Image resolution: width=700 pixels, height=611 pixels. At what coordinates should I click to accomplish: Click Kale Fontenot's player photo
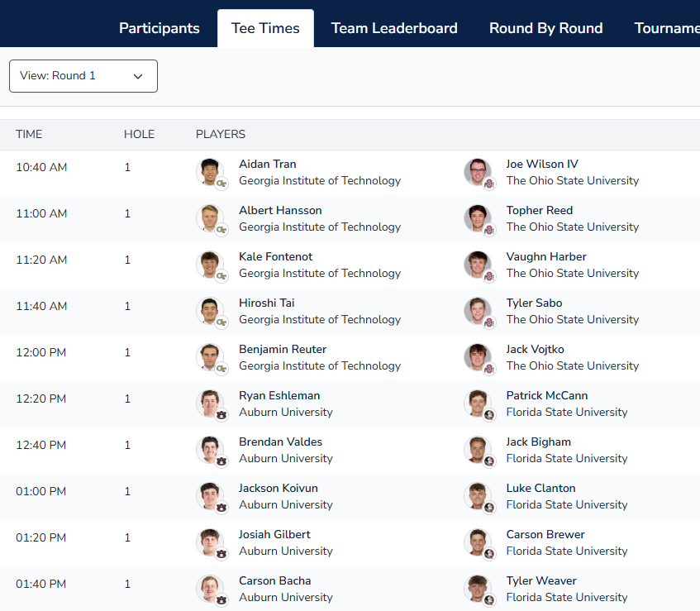(210, 265)
